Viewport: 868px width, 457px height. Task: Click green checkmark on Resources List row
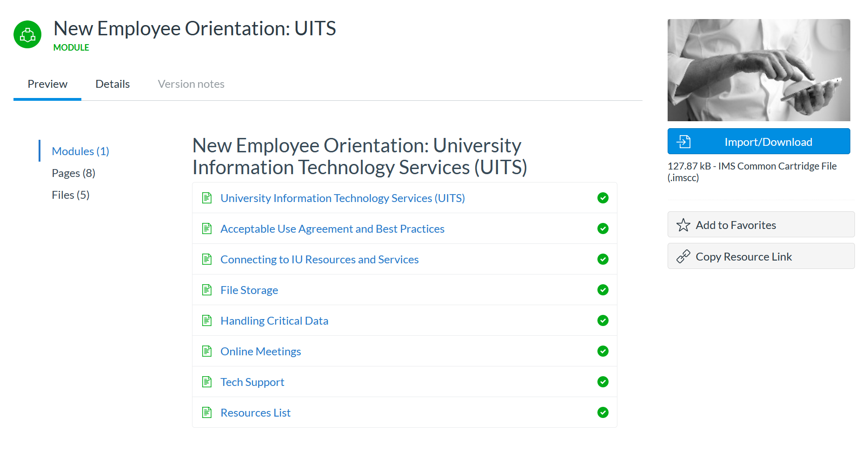point(603,412)
